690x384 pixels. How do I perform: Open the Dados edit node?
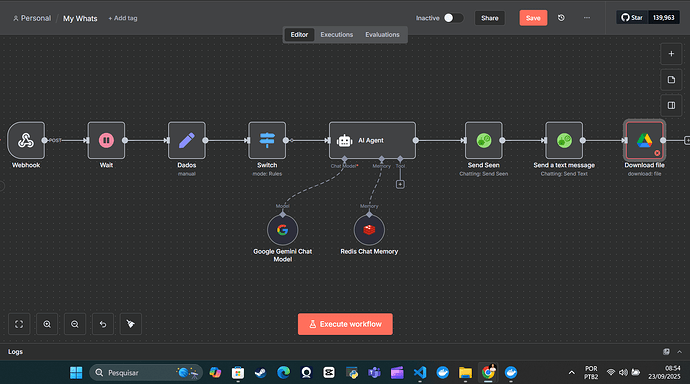187,140
